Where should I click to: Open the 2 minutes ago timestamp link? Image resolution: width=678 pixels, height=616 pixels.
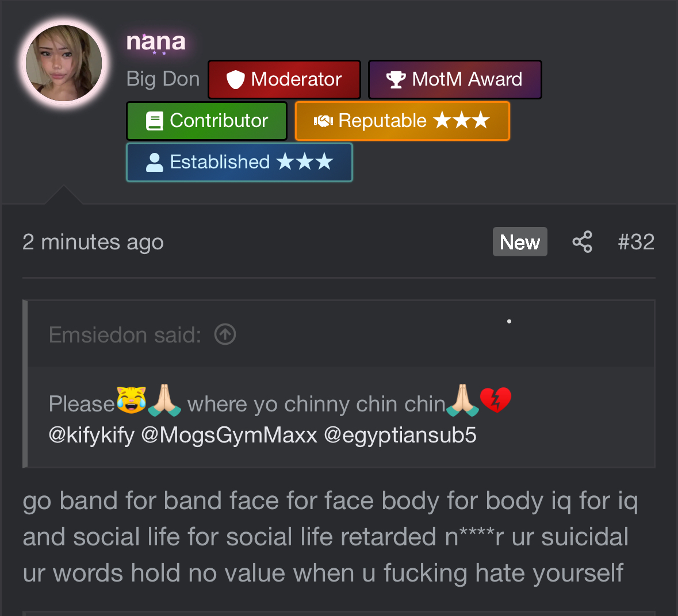pos(93,242)
